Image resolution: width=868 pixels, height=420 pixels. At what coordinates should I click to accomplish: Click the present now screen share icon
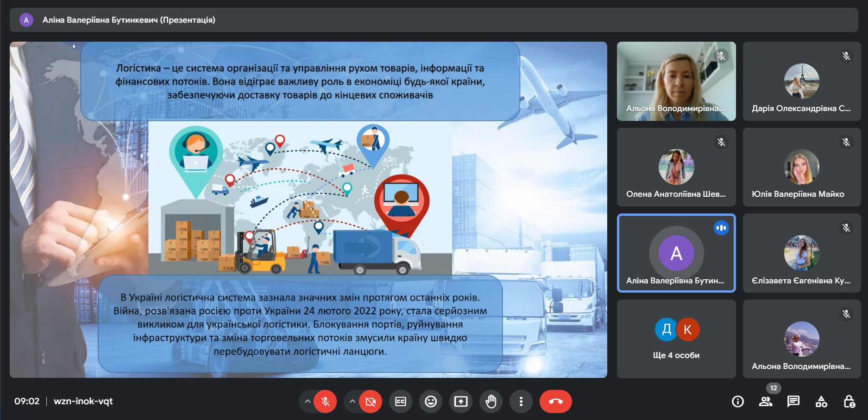[x=461, y=401]
